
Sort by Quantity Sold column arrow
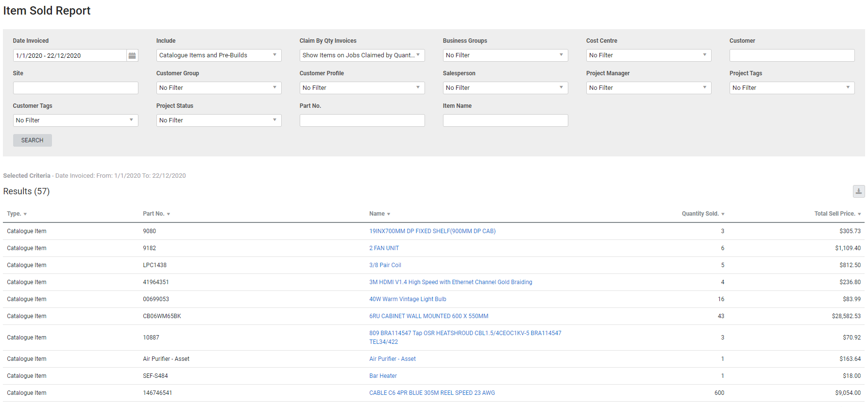[723, 214]
